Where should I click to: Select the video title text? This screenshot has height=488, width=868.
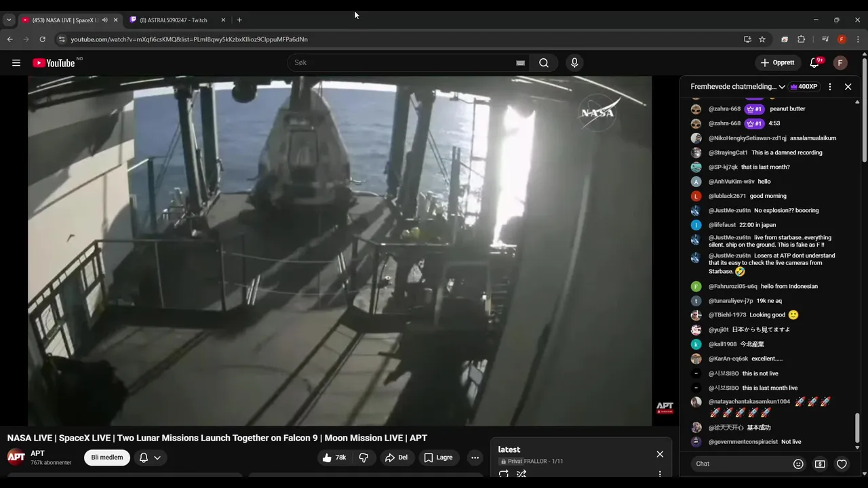point(217,438)
